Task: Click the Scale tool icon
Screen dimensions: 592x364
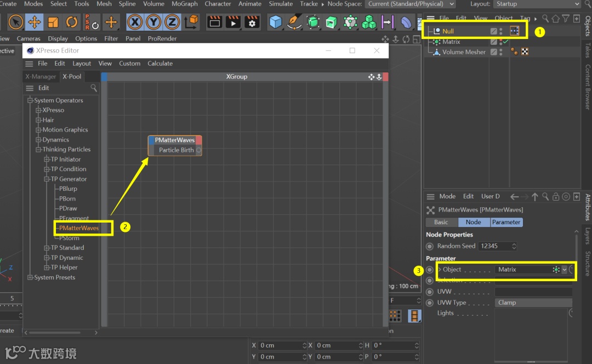Action: click(53, 22)
